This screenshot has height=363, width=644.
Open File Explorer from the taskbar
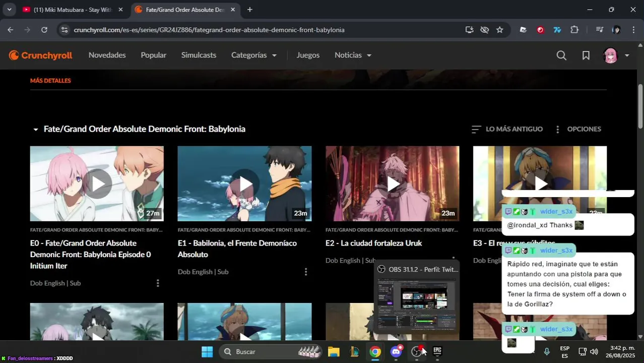(x=334, y=351)
